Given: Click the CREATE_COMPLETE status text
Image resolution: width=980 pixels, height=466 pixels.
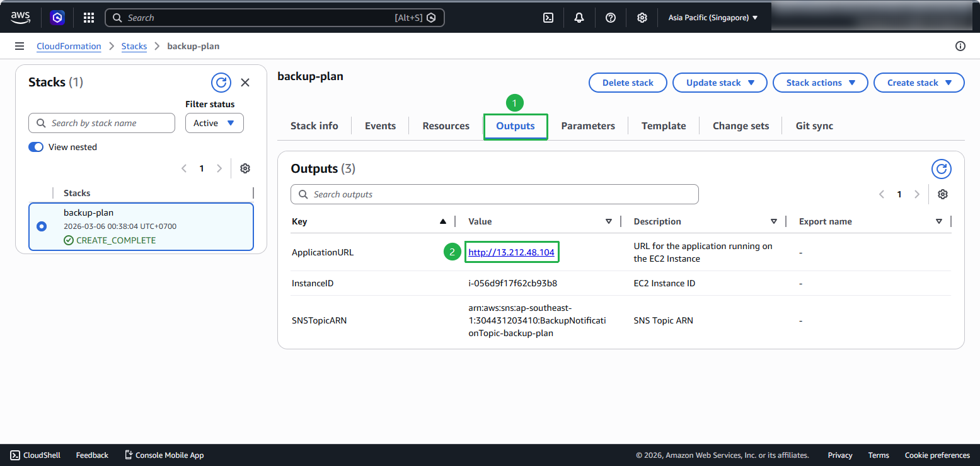Looking at the screenshot, I should [116, 240].
